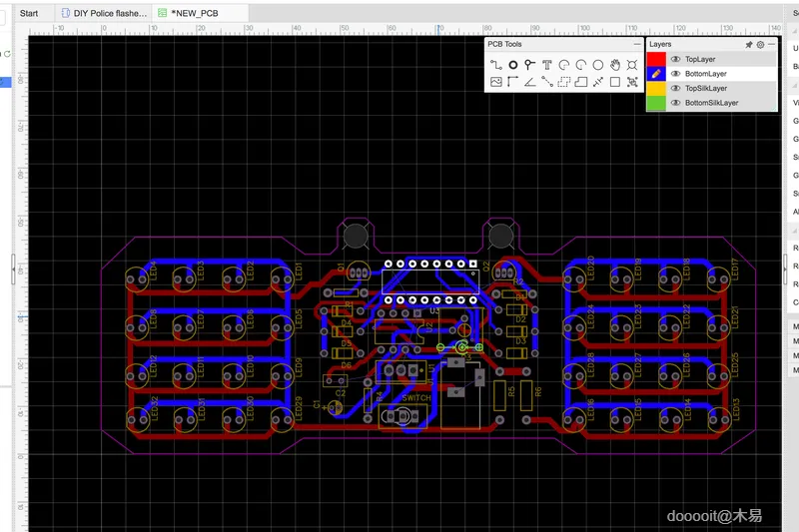Select the Pad tool in PCB Tools
Image resolution: width=799 pixels, height=532 pixels.
tap(512, 65)
